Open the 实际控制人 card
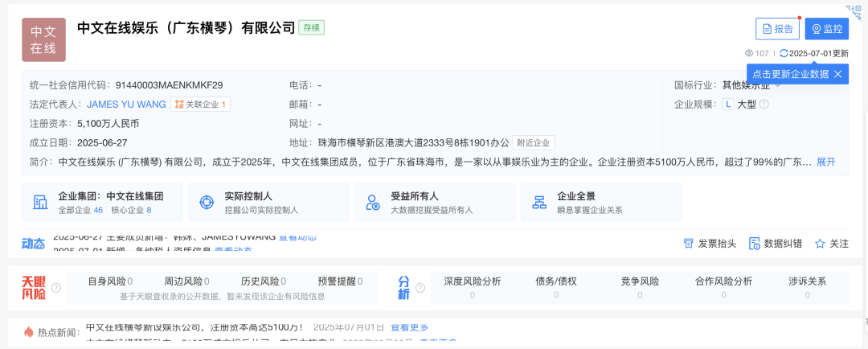This screenshot has height=349, width=868. 268,202
